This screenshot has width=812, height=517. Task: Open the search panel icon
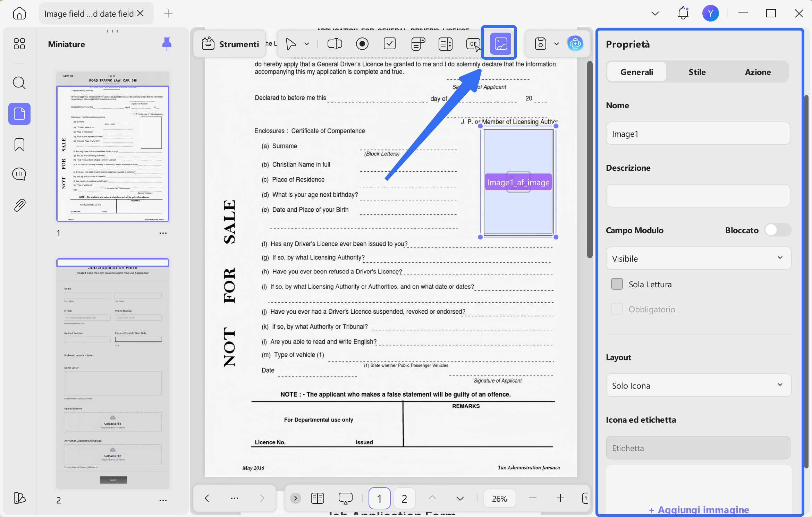coord(19,83)
